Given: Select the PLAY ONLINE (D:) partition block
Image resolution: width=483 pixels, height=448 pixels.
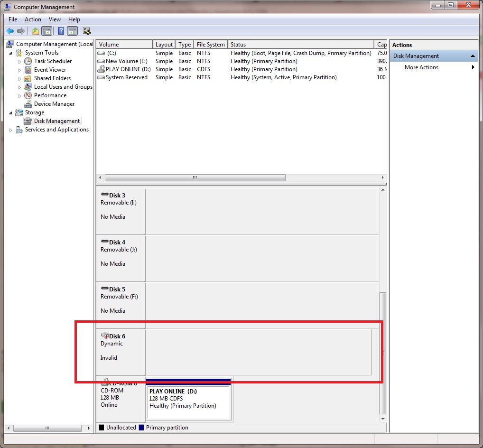Looking at the screenshot, I should click(x=189, y=399).
